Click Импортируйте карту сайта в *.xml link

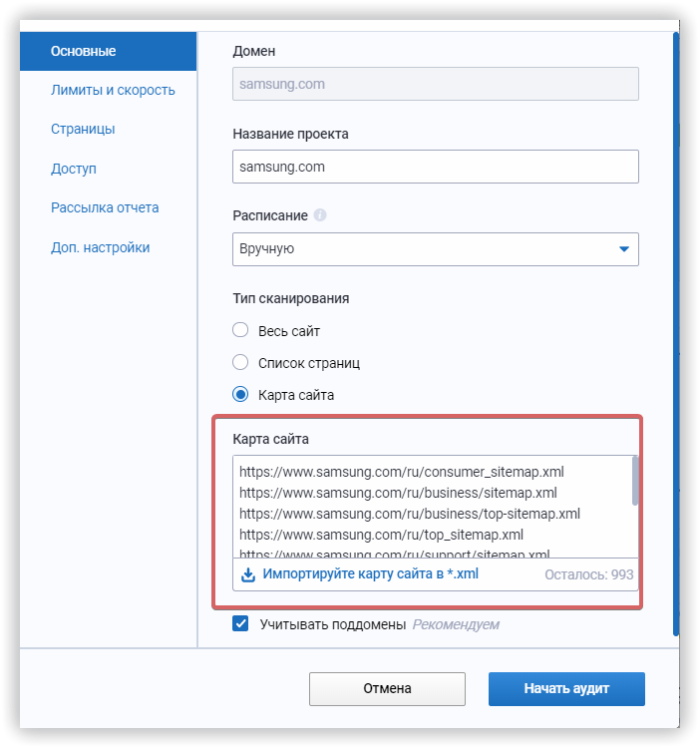click(371, 574)
